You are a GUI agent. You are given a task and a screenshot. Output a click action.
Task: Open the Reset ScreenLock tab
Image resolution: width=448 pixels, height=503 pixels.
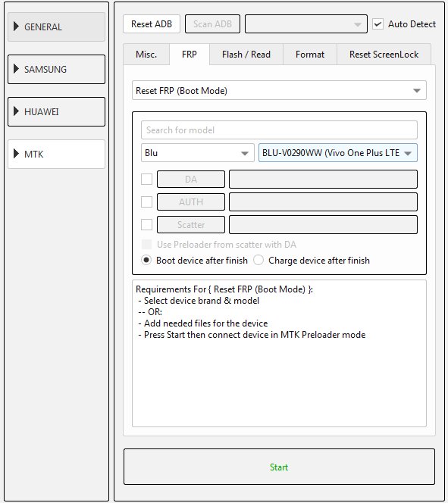pyautogui.click(x=384, y=55)
